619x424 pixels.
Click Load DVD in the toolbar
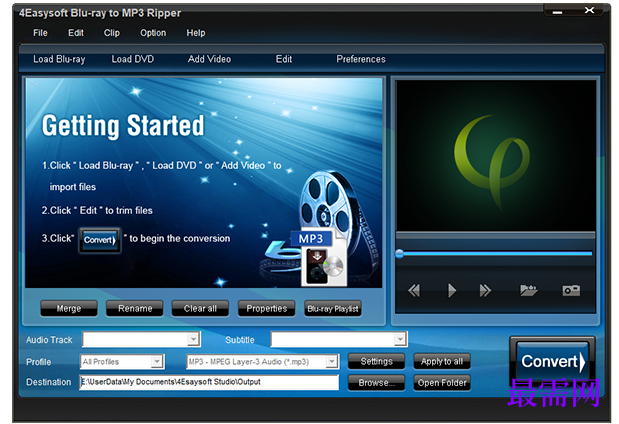tap(133, 59)
